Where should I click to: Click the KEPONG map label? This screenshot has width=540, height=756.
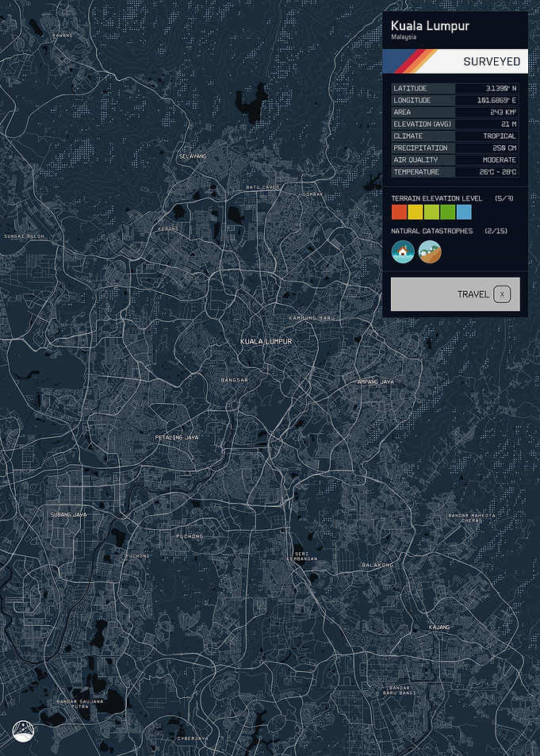point(168,228)
